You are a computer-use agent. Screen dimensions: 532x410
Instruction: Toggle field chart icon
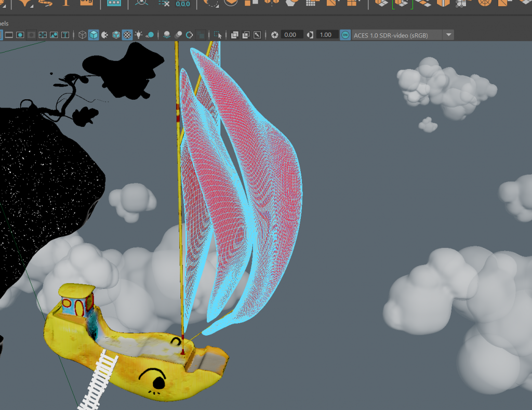pos(43,35)
